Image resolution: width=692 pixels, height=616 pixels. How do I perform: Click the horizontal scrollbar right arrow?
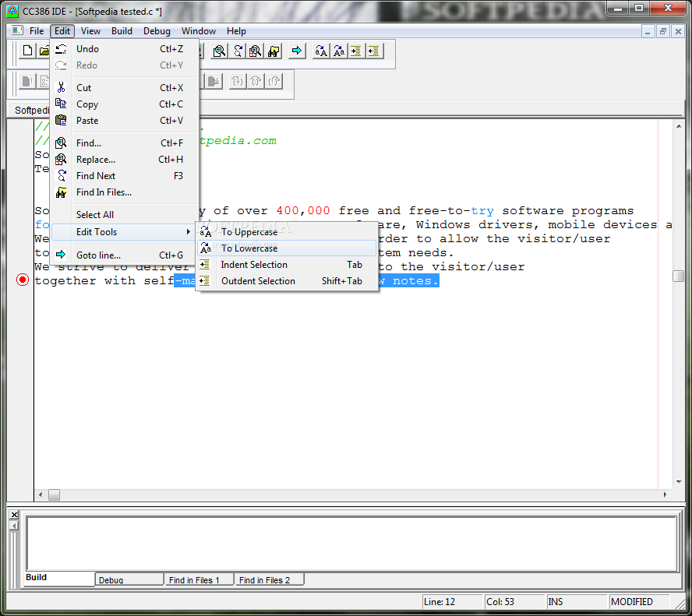pos(665,495)
